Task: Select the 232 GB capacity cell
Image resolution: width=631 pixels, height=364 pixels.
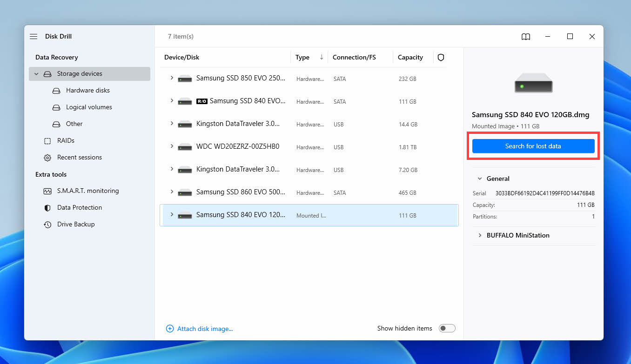Action: pyautogui.click(x=407, y=79)
